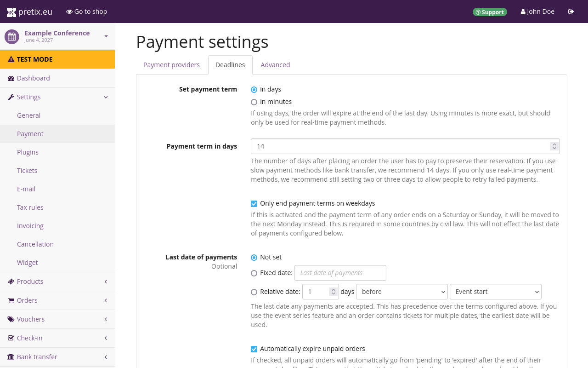This screenshot has width=588, height=368.
Task: Open Invoicing settings in sidebar
Action: pyautogui.click(x=57, y=226)
